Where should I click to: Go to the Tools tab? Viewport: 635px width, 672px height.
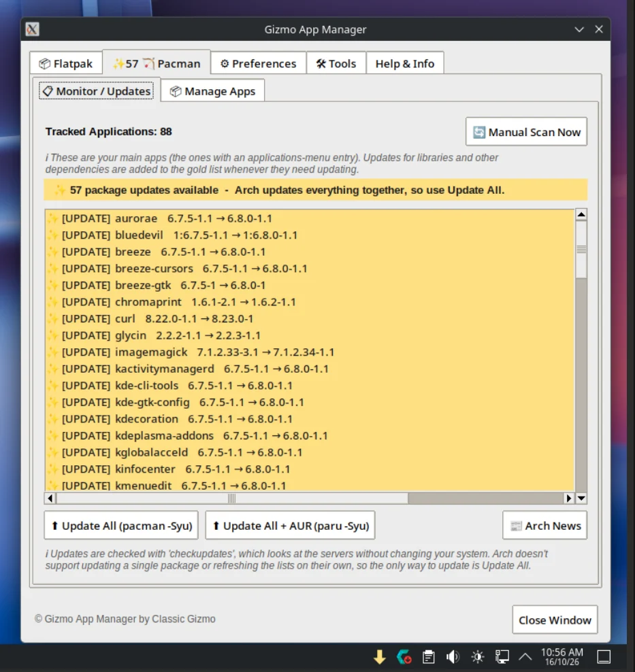click(336, 63)
